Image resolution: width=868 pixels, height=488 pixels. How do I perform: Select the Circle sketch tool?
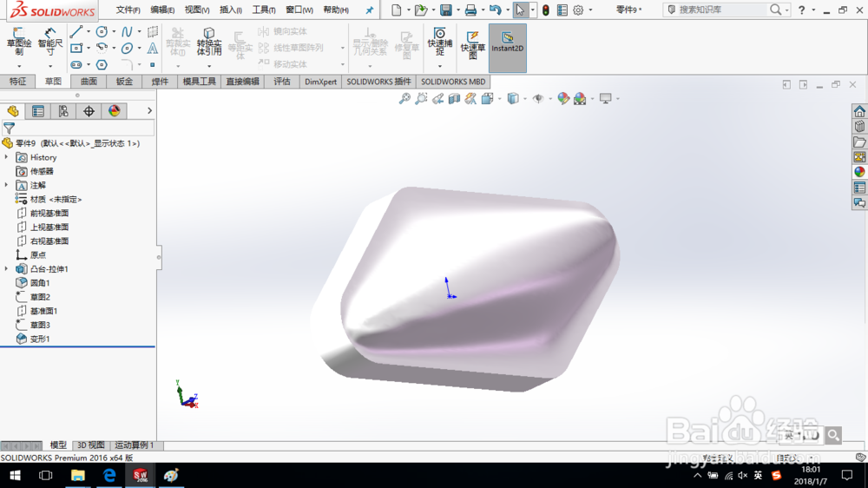click(102, 31)
